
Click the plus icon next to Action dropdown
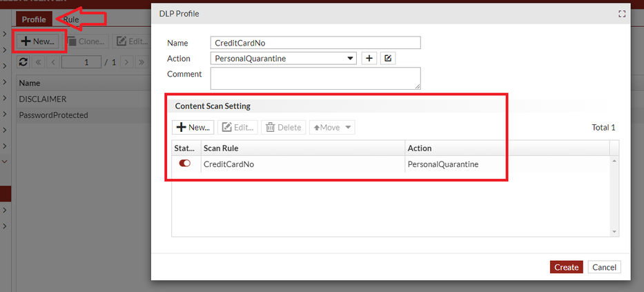tap(369, 59)
